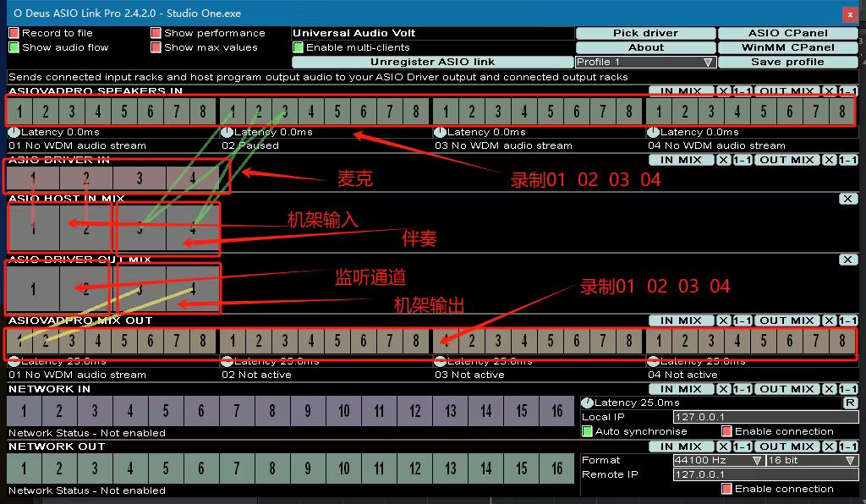Enable the Show performance checkbox
866x504 pixels.
156,33
